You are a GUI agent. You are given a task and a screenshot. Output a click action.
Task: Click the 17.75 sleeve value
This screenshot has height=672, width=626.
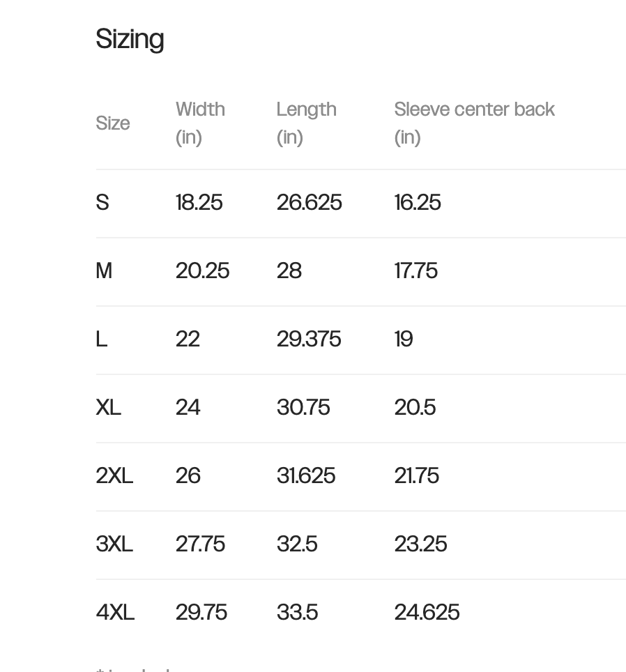point(416,271)
